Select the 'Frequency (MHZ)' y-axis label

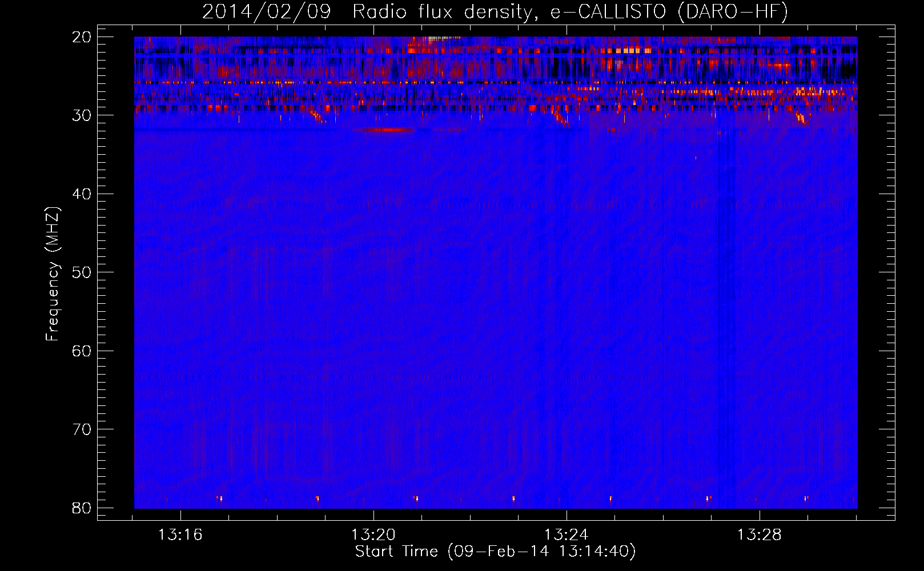click(53, 274)
